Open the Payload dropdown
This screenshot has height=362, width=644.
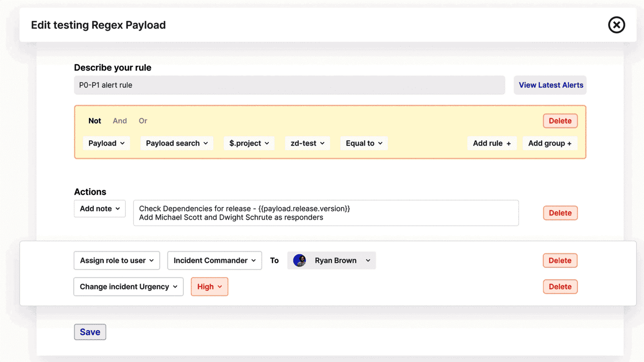tap(106, 143)
